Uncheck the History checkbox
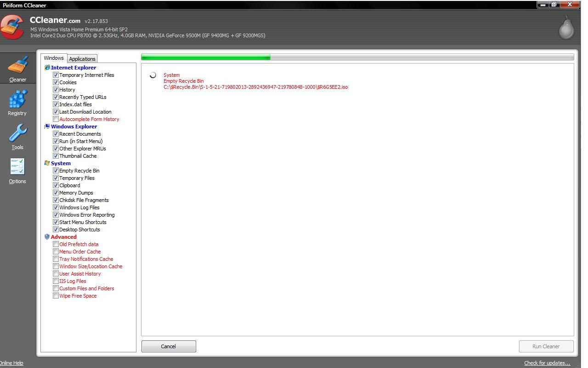588x368 pixels. coord(56,90)
